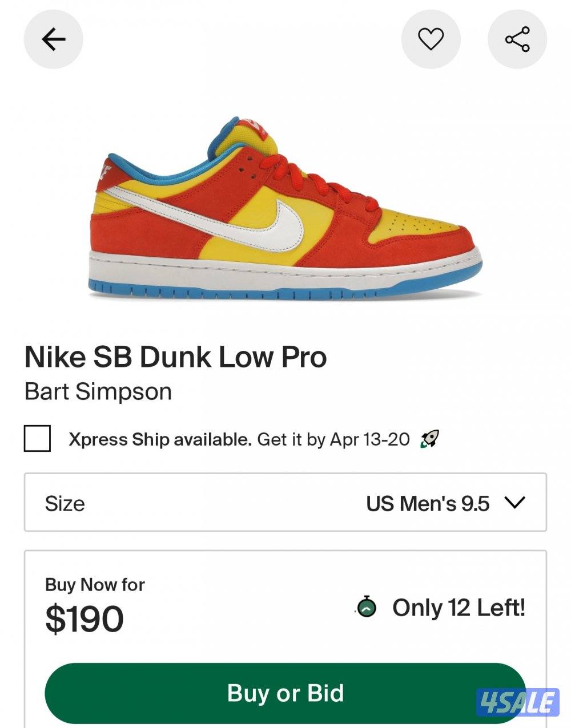Click the Bart Simpson subtitle

99,391
